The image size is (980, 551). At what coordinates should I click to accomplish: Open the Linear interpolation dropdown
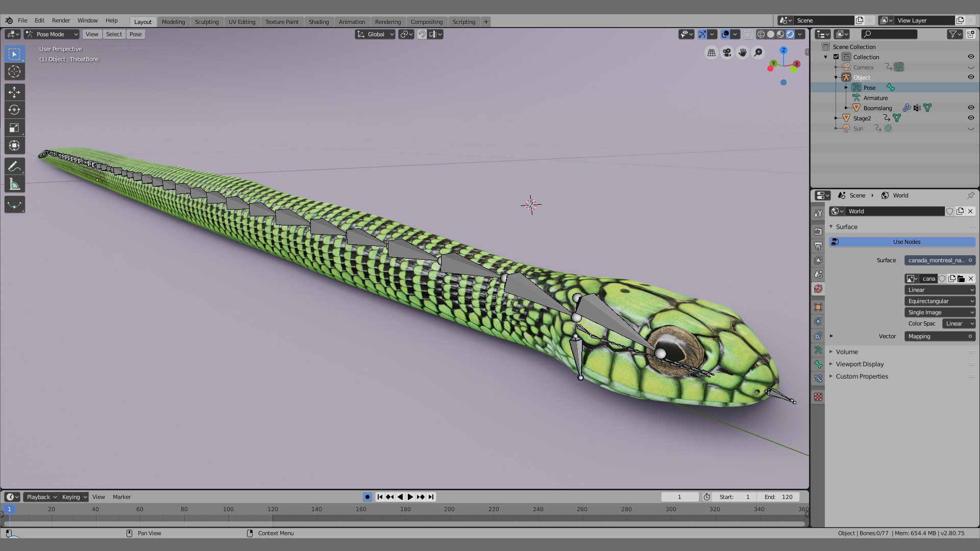click(x=940, y=290)
